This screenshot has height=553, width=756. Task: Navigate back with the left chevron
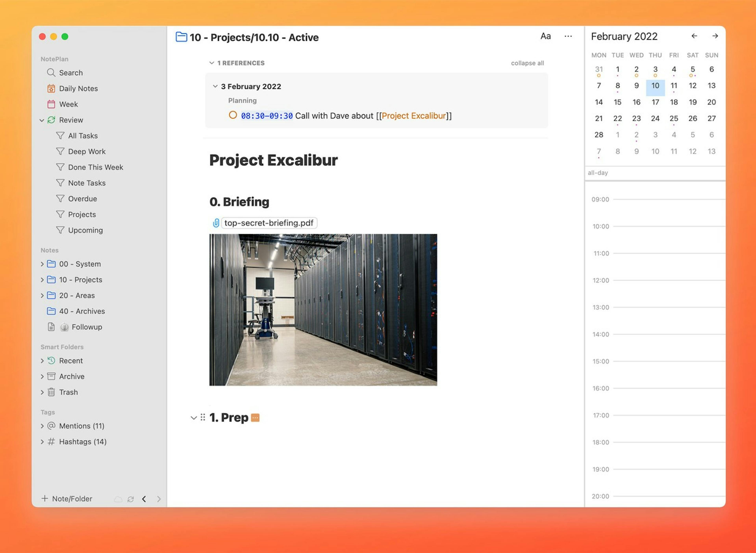pyautogui.click(x=144, y=499)
